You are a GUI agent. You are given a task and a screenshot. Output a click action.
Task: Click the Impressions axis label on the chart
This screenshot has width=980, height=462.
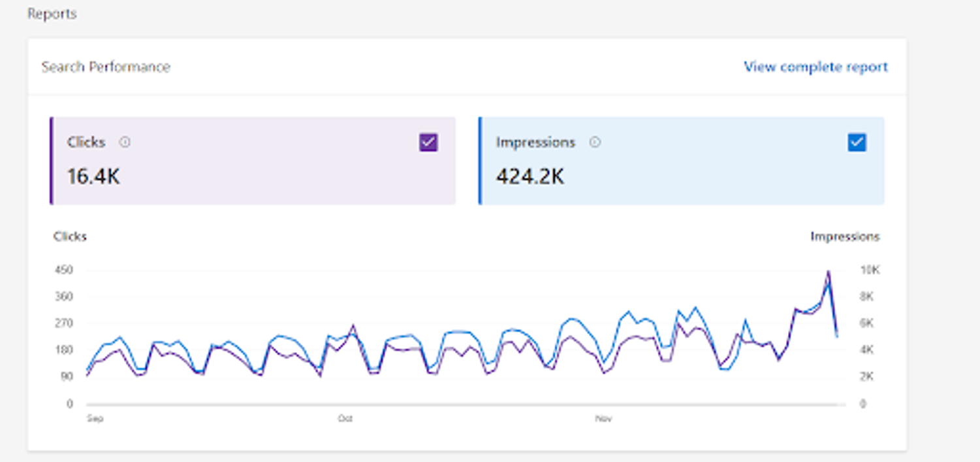pos(844,237)
